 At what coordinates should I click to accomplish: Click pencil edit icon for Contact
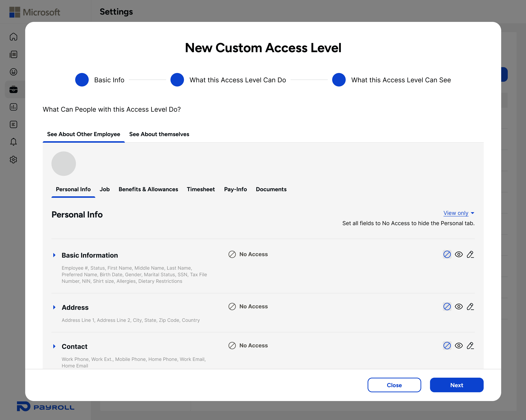pyautogui.click(x=470, y=346)
